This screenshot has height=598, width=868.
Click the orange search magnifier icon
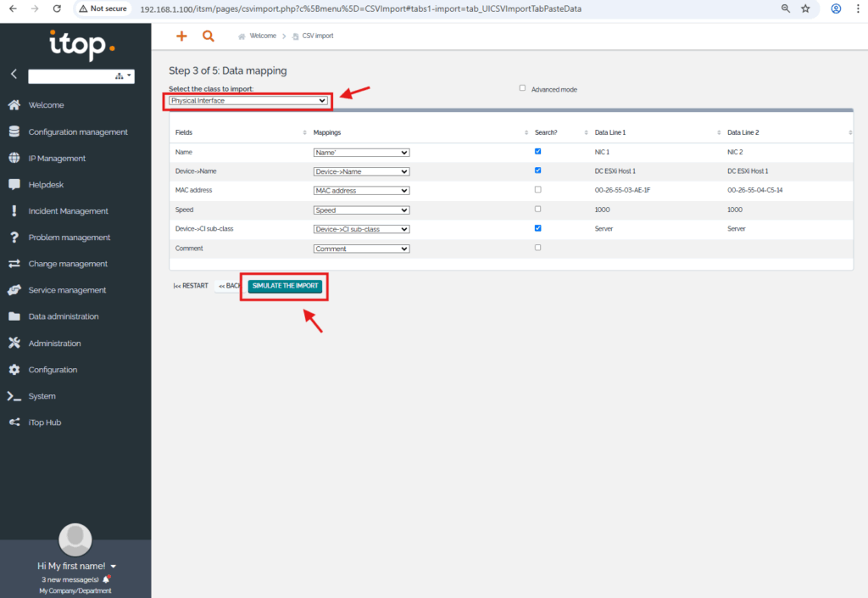209,36
